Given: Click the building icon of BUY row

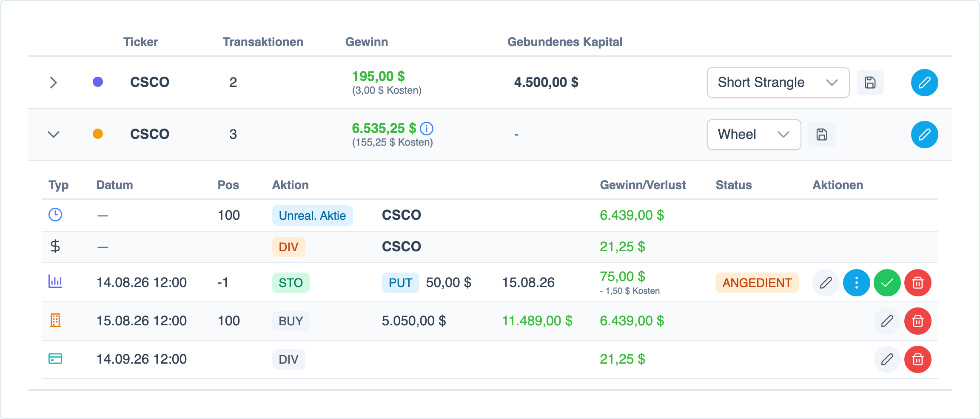Looking at the screenshot, I should [55, 320].
